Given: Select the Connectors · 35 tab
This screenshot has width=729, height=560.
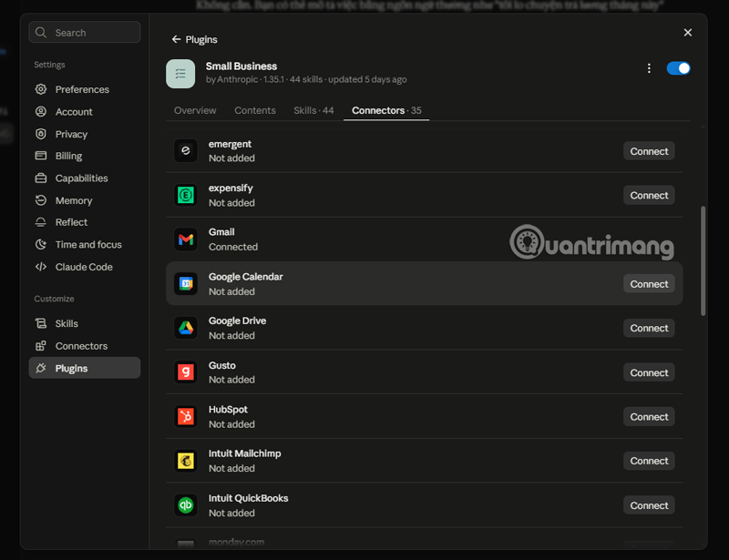Looking at the screenshot, I should click(386, 110).
